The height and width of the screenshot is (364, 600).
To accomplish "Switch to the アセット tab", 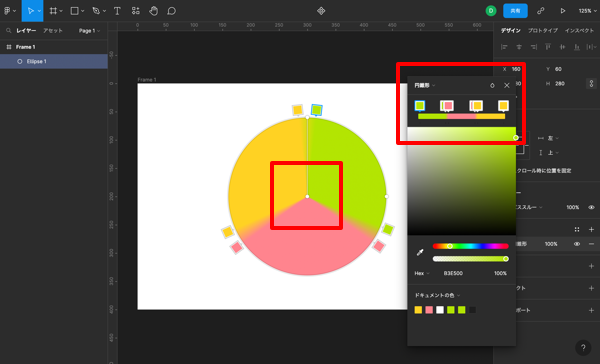I will coord(53,31).
